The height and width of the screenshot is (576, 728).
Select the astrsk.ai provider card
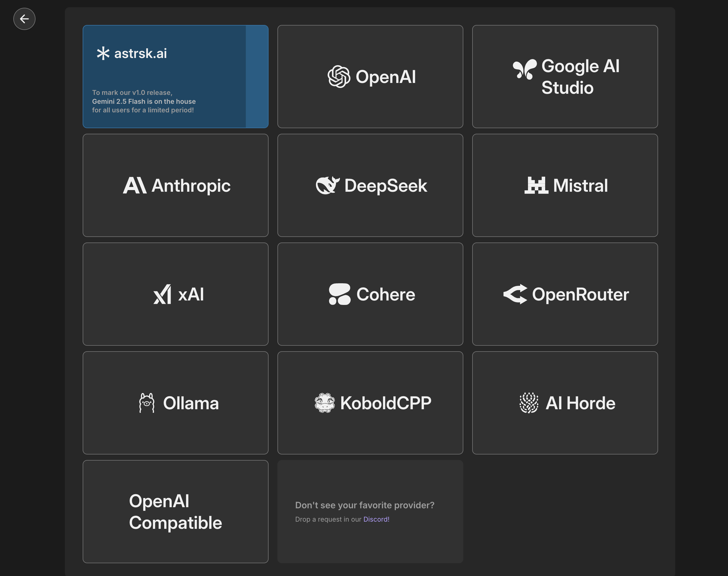coord(175,77)
